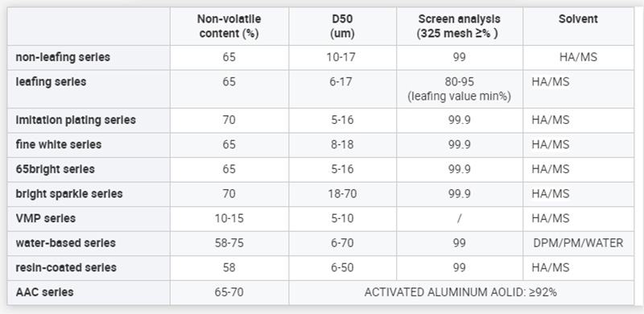Click the 10-15 non-volatile content cell
This screenshot has width=644, height=314.
click(x=229, y=218)
